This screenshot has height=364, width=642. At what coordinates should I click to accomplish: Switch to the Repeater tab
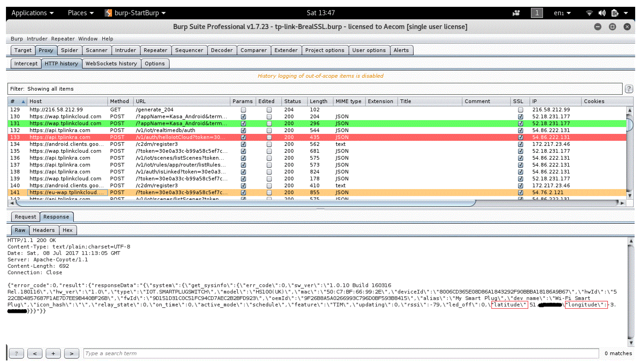(155, 50)
